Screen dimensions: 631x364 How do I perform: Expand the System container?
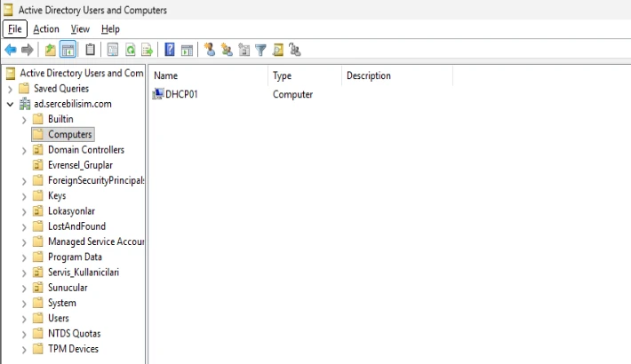tap(24, 304)
